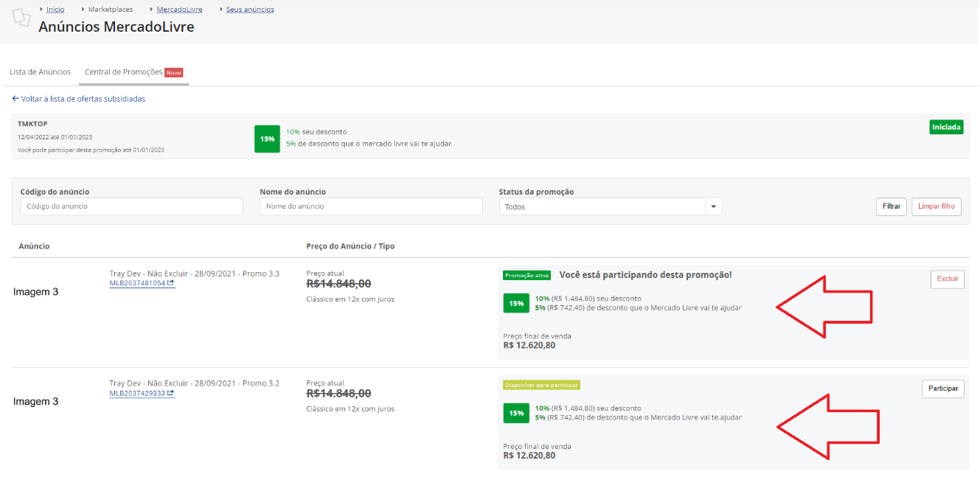Click the date range 12/04/2022 até 01/01/2023
This screenshot has height=477, width=980.
pos(55,137)
